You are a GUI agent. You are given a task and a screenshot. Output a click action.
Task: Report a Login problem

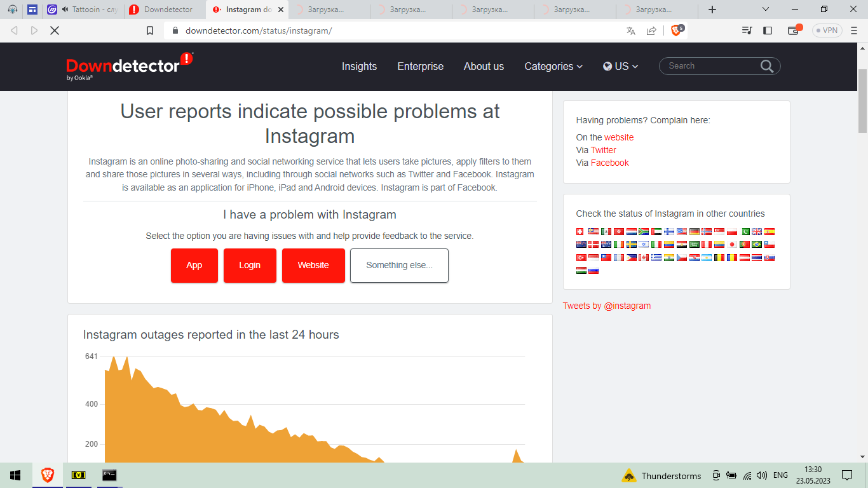250,266
